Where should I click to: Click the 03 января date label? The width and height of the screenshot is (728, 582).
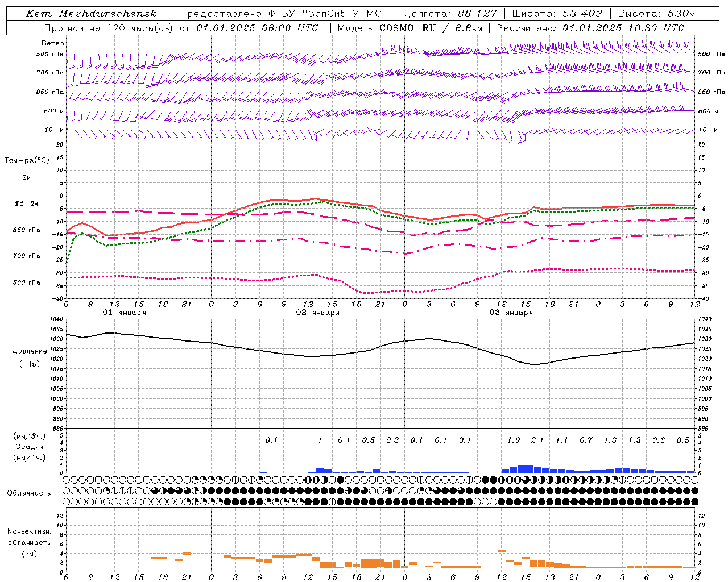pyautogui.click(x=511, y=313)
